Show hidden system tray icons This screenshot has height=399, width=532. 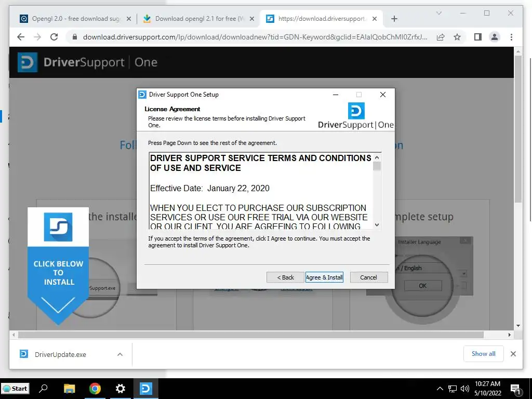tap(440, 389)
